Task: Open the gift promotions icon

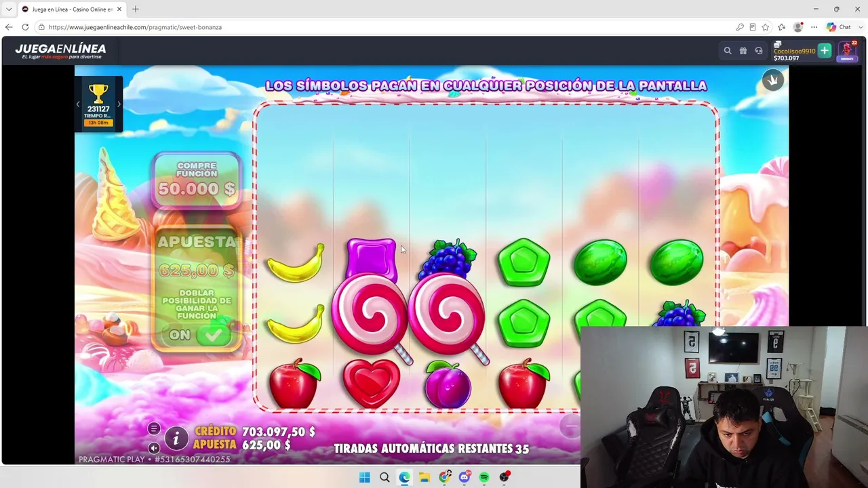Action: coord(743,50)
